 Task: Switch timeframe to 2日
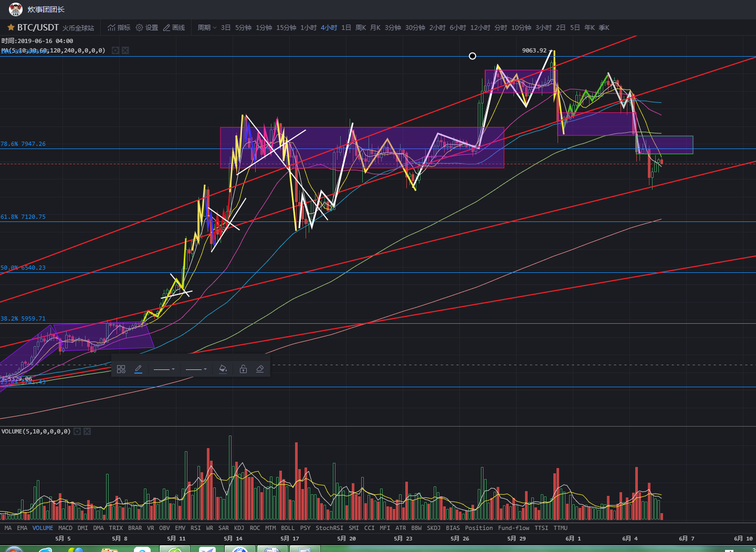tap(561, 27)
